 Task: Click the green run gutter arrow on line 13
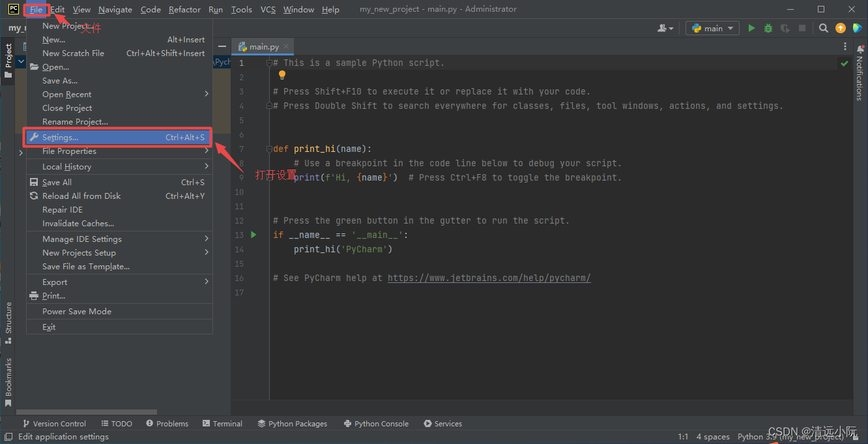254,235
